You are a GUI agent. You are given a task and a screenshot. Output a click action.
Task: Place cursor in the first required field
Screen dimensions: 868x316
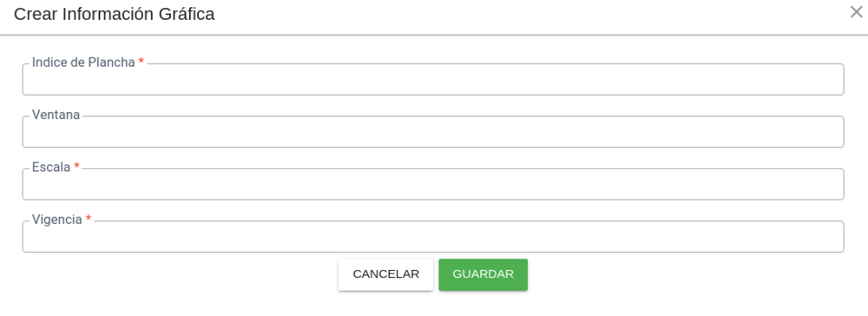(x=433, y=79)
